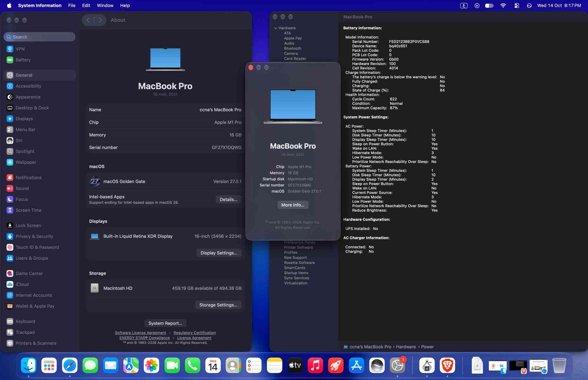Select Rosetta Software in report sidebar
Viewport: 588px width, 380px height.
point(299,263)
